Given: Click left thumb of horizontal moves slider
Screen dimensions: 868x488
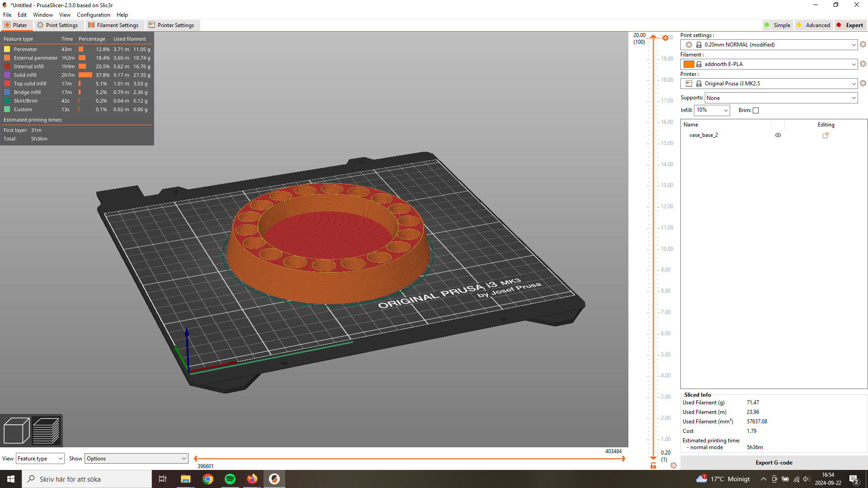Looking at the screenshot, I should tap(195, 459).
